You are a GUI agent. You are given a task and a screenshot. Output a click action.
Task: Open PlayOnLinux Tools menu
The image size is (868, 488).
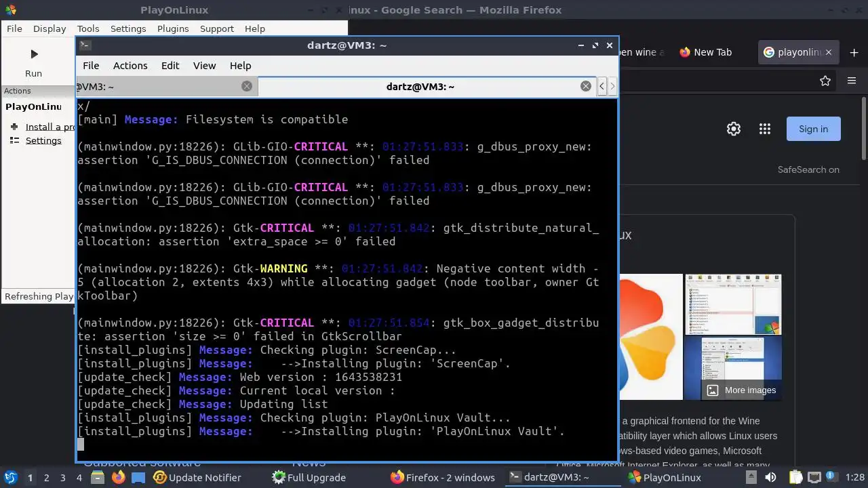coord(88,28)
